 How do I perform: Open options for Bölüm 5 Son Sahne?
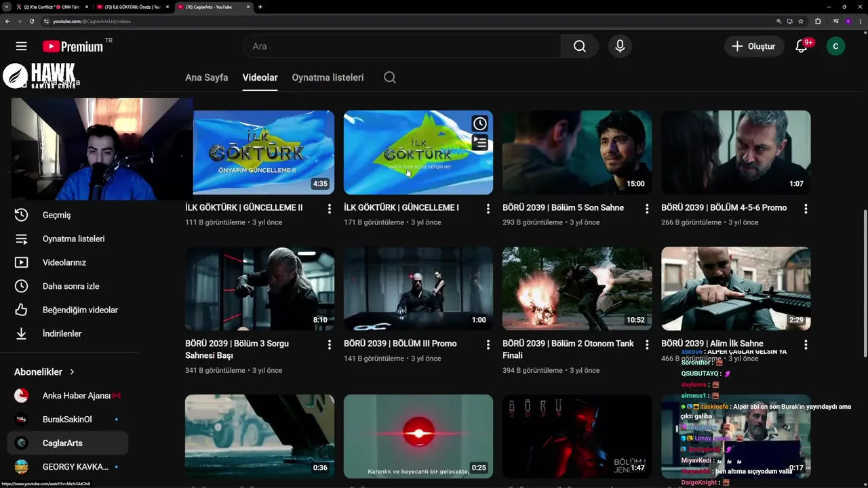pyautogui.click(x=647, y=209)
